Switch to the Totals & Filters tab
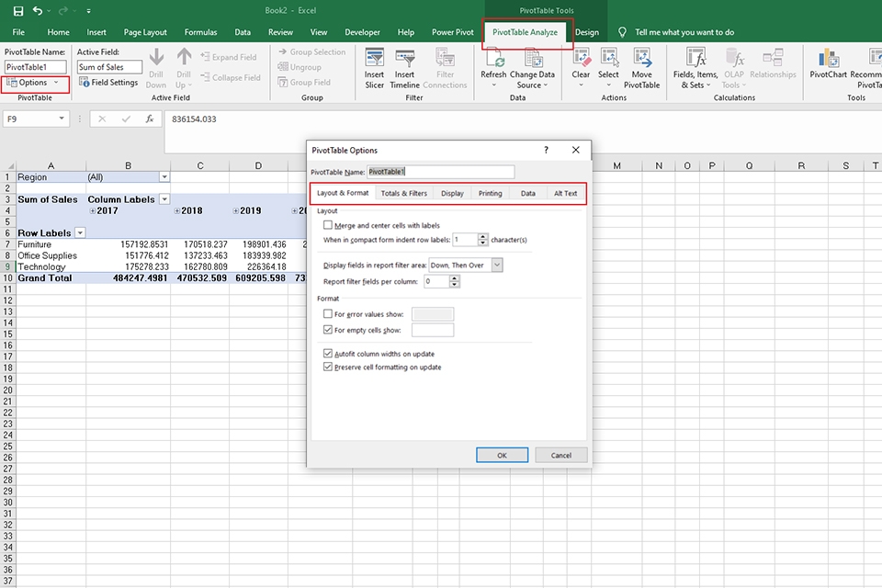The width and height of the screenshot is (882, 588). pyautogui.click(x=404, y=193)
